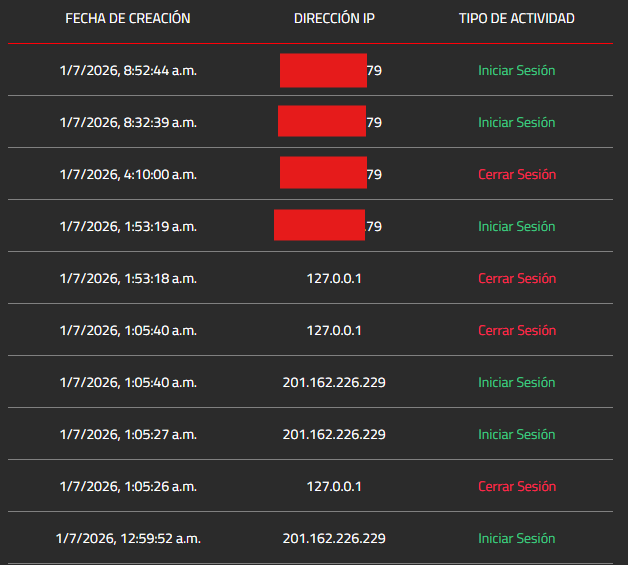Viewport: 628px width, 565px height.
Task: Click Iniciar Sesión on the 12:59:52 row
Action: (517, 539)
